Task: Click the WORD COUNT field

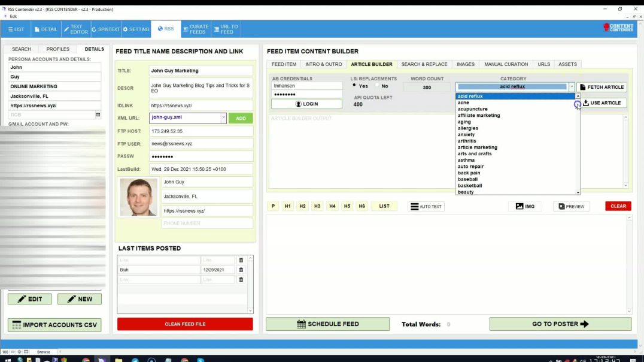Action: (427, 88)
